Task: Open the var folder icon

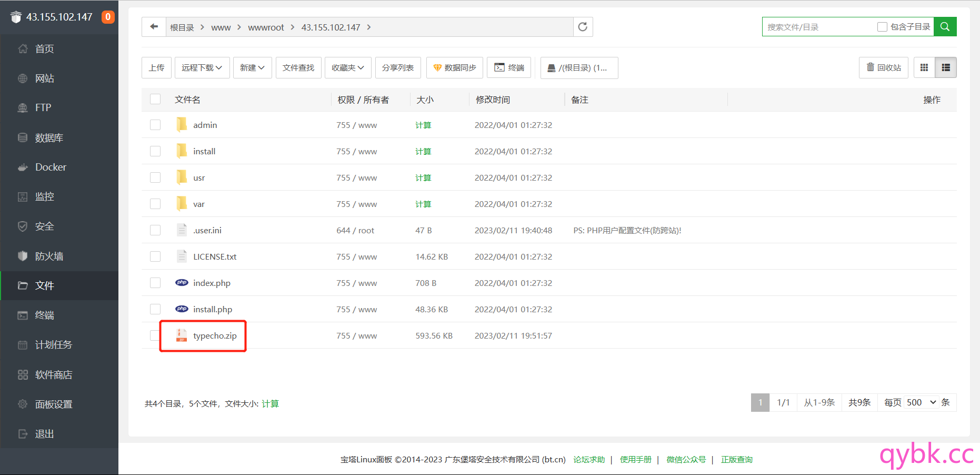Action: 182,203
